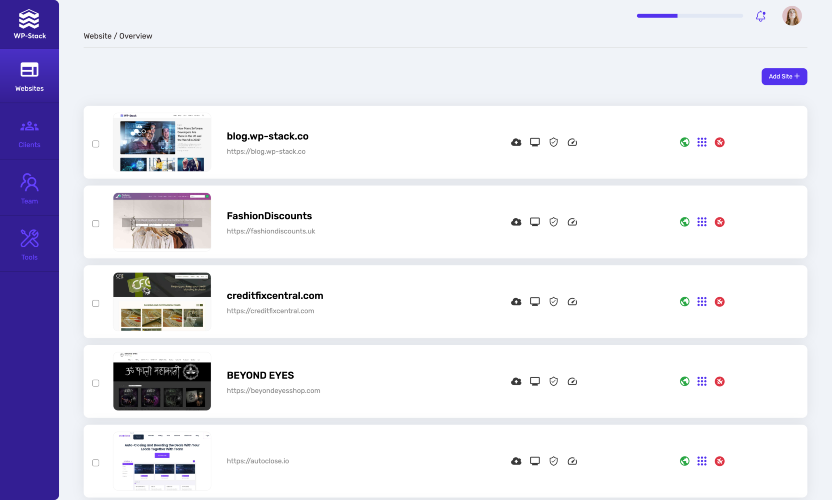Click green globe icon for BEYOND EYES

[x=684, y=381]
